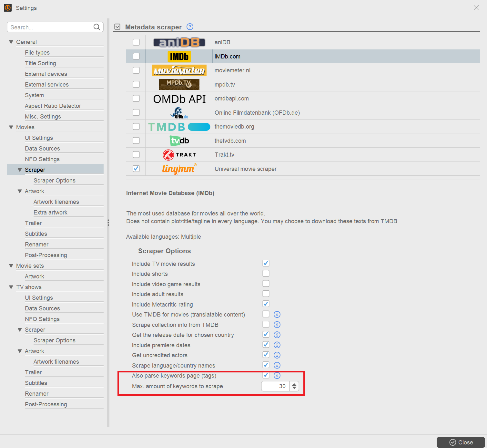Collapse the TV shows Artwork node arrow
The image size is (487, 448).
[x=20, y=351]
